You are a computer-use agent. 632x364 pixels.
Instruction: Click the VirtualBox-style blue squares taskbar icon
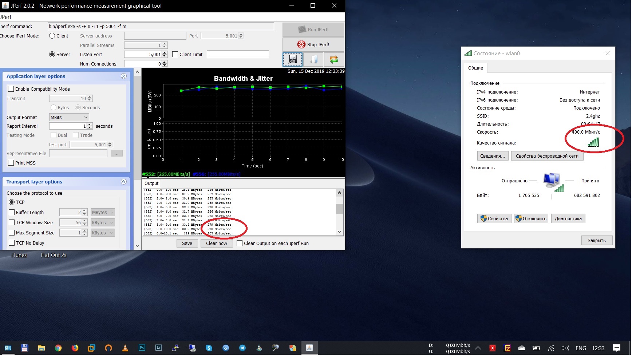(x=92, y=348)
